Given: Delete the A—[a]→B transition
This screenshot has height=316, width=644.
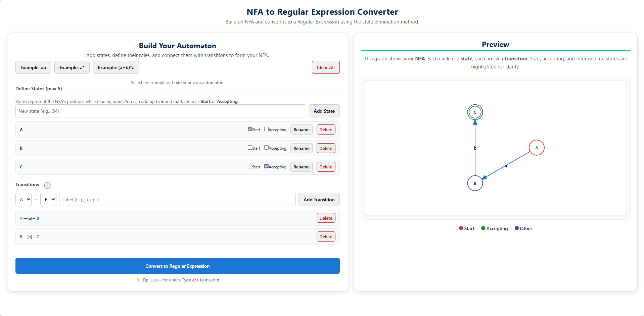Looking at the screenshot, I should pyautogui.click(x=326, y=218).
